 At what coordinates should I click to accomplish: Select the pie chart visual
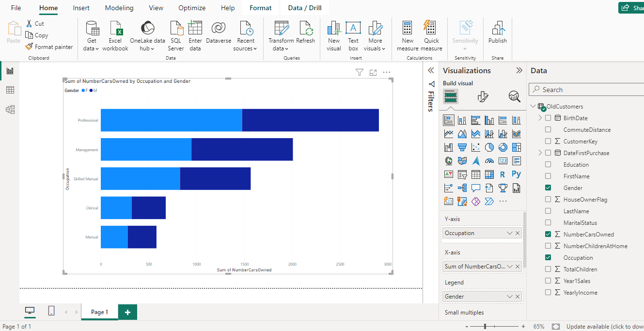click(x=488, y=147)
